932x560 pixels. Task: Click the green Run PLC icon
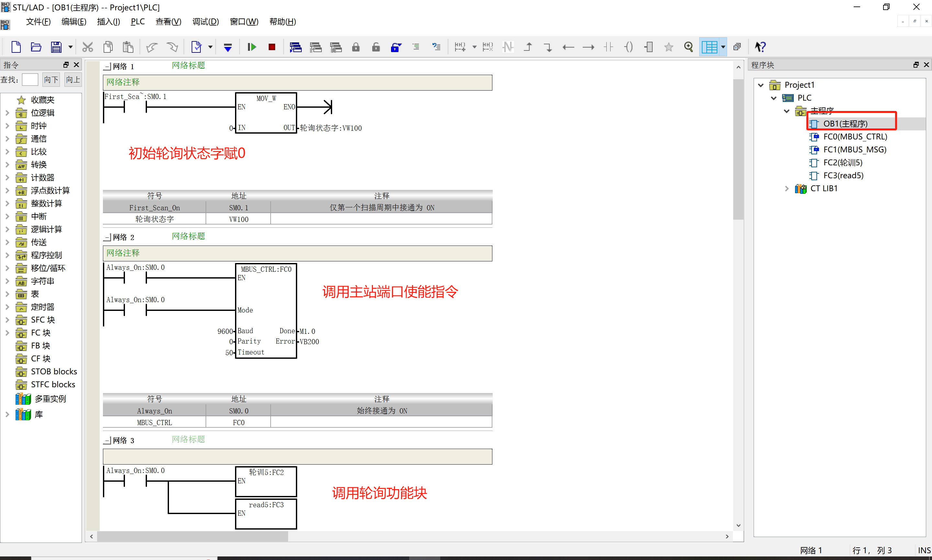pos(252,47)
